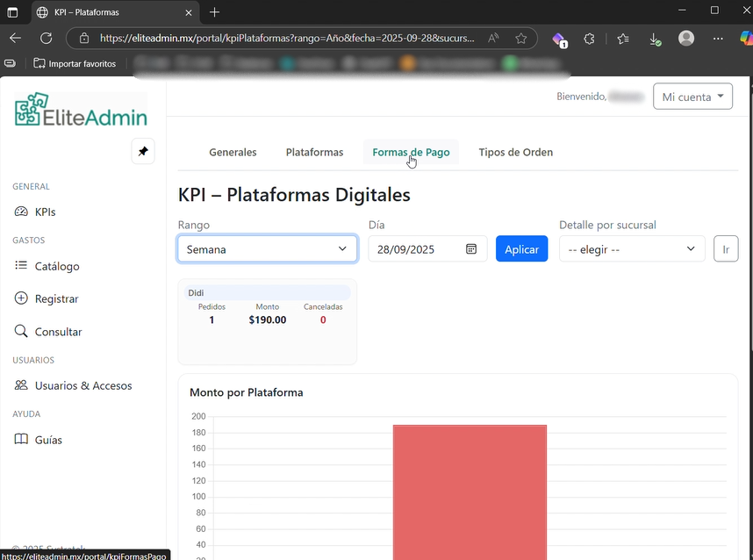Open browser extensions puzzle icon

tap(590, 39)
